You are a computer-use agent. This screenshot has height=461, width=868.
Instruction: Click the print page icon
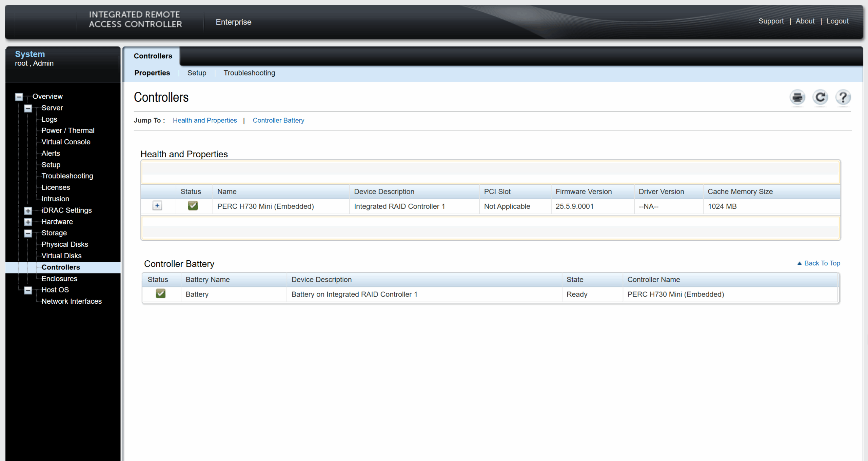[x=797, y=98]
